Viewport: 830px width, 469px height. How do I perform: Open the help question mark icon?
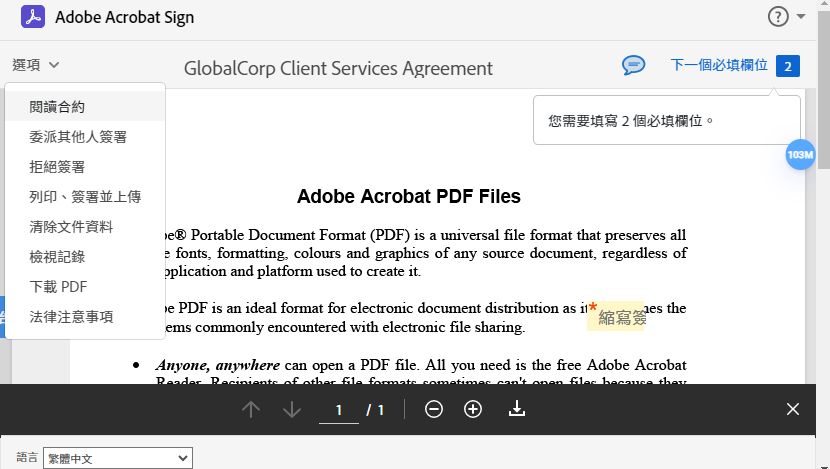[x=778, y=16]
